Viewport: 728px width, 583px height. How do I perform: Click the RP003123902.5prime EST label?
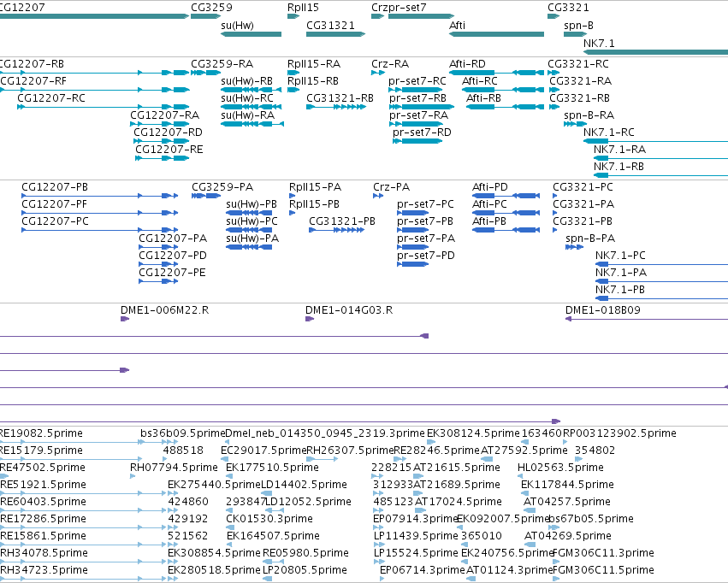[x=619, y=433]
